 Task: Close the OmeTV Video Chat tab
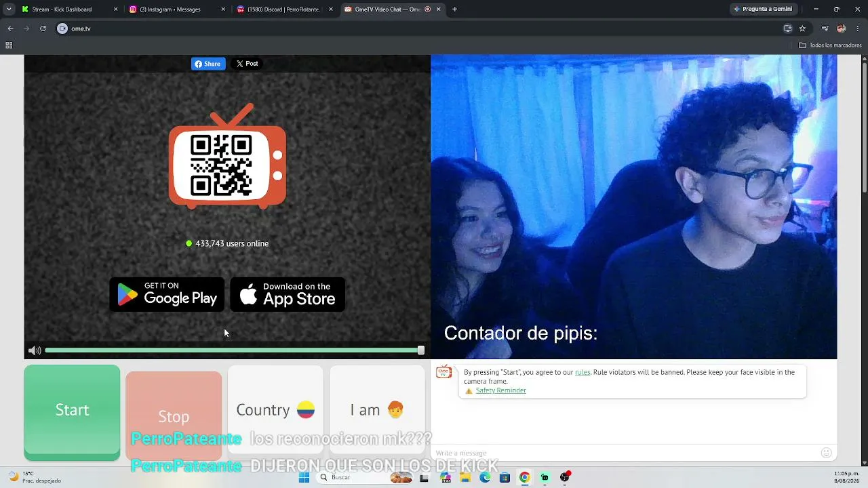click(439, 9)
